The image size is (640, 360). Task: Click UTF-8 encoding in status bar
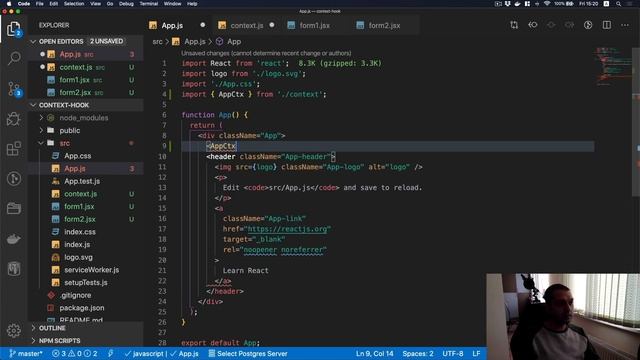point(453,353)
